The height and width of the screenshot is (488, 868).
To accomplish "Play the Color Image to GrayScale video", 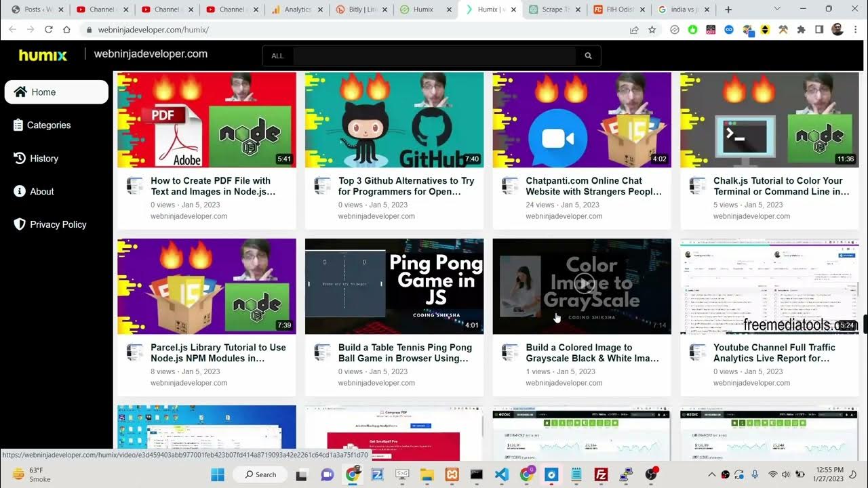I will (584, 283).
